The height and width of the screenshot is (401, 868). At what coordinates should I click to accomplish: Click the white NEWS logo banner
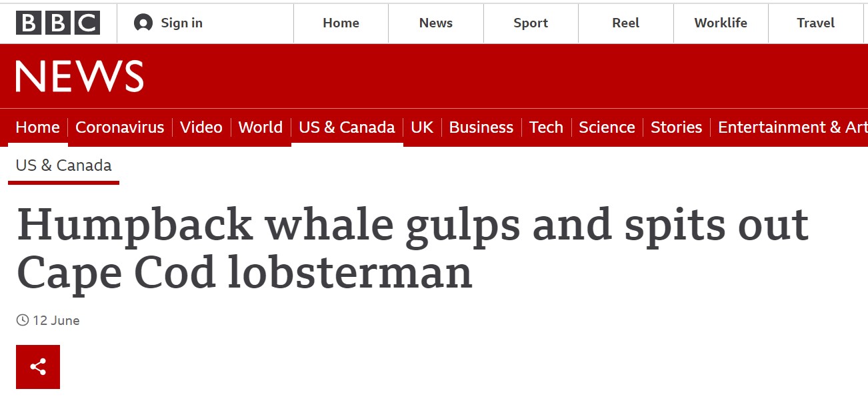pyautogui.click(x=79, y=77)
